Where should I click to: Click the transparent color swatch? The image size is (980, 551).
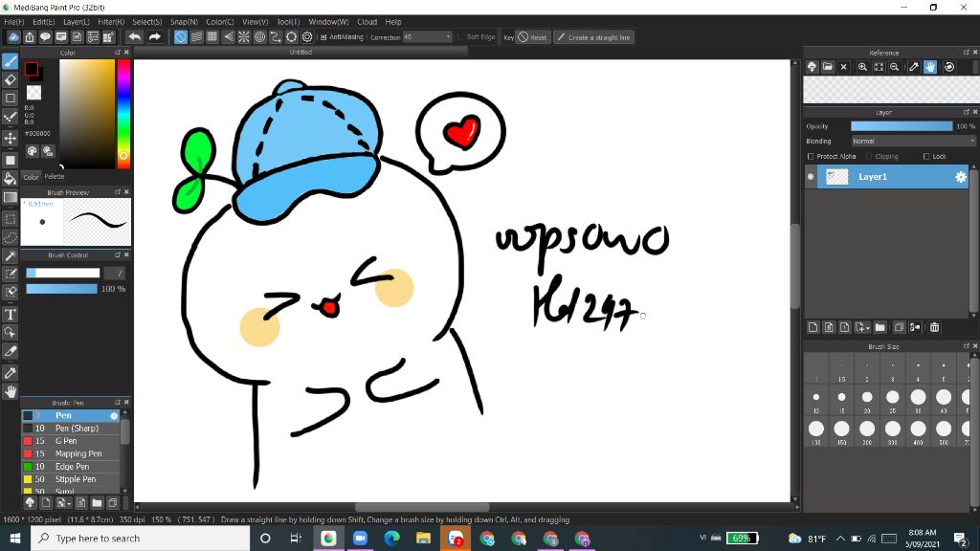[x=33, y=93]
